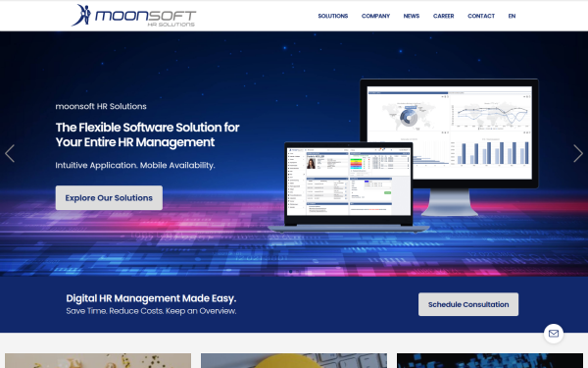Image resolution: width=588 pixels, height=368 pixels.
Task: Advance to next slide with right arrow
Action: (x=578, y=153)
